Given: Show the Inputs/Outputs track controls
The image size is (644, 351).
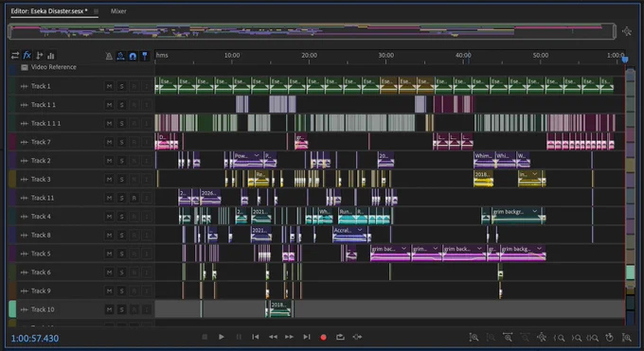Looking at the screenshot, I should (x=15, y=56).
